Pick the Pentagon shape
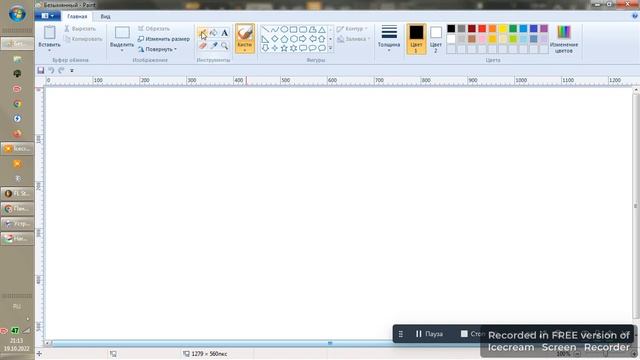640x360 pixels. [x=284, y=39]
